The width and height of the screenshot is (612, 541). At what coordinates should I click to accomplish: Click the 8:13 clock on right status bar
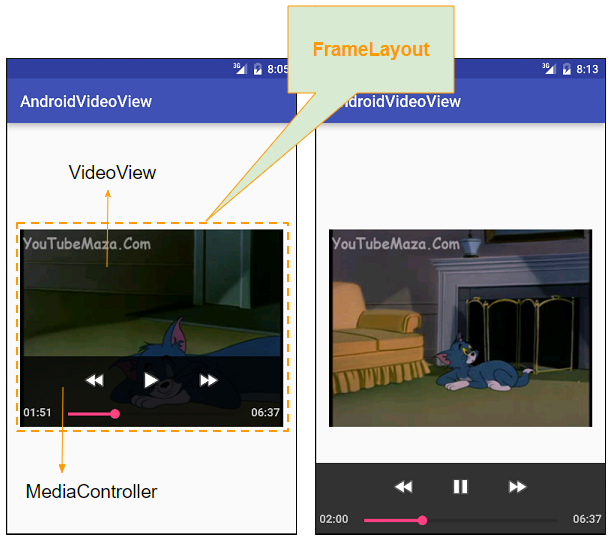[x=587, y=69]
